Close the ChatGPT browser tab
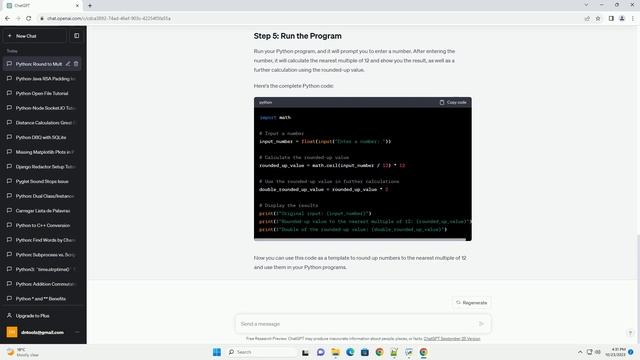The image size is (640, 360). pos(77,6)
